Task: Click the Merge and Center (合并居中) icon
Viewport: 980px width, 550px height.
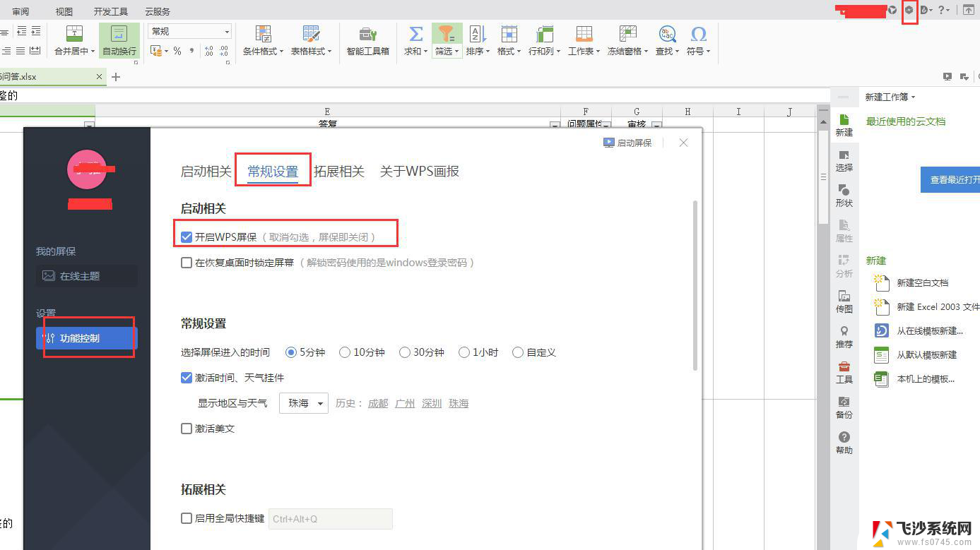Action: coord(74,34)
